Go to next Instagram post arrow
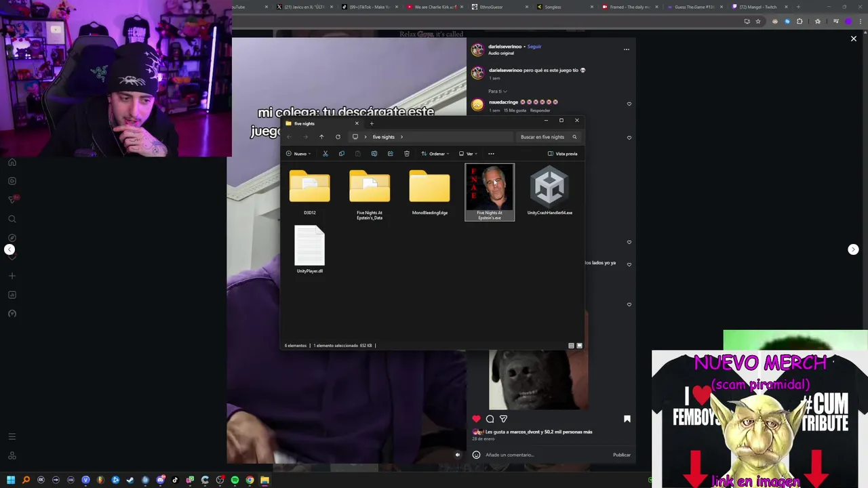868x488 pixels. [x=853, y=249]
